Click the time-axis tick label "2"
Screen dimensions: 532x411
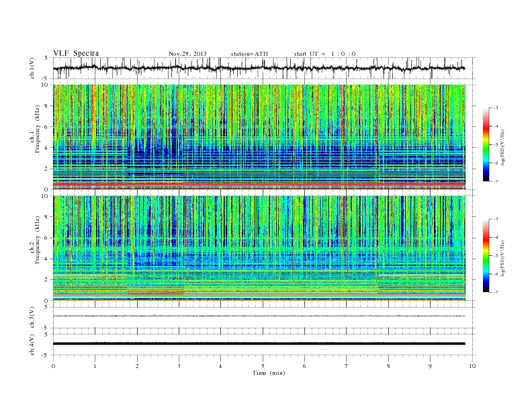coord(137,366)
